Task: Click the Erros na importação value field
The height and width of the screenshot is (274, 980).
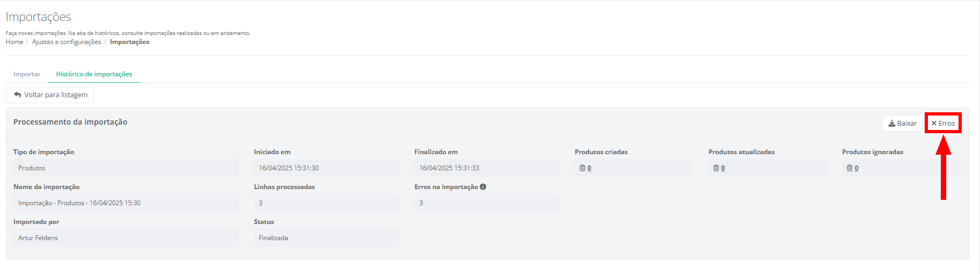Action: [x=487, y=203]
